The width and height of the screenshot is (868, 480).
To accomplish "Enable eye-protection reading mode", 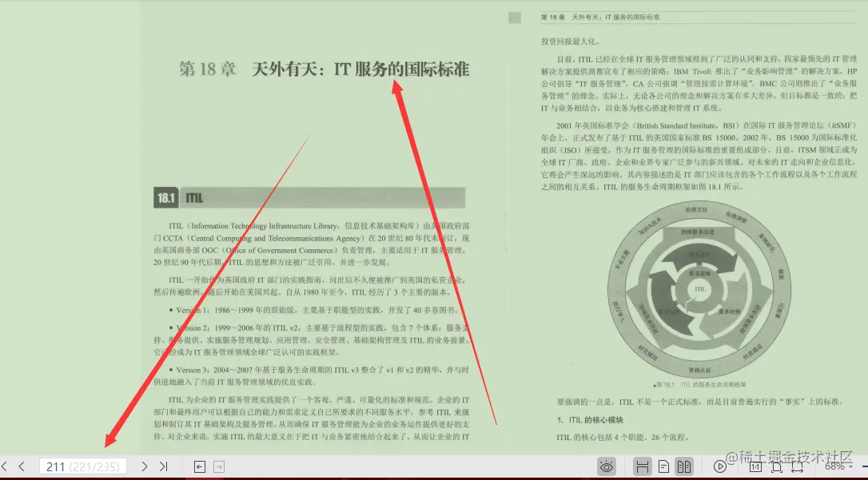I will (x=607, y=466).
